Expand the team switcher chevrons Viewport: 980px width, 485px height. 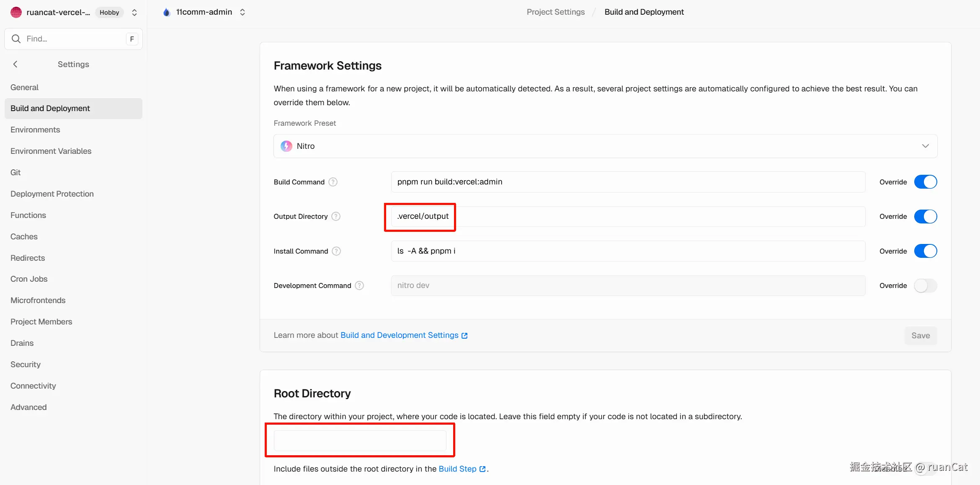pos(134,12)
